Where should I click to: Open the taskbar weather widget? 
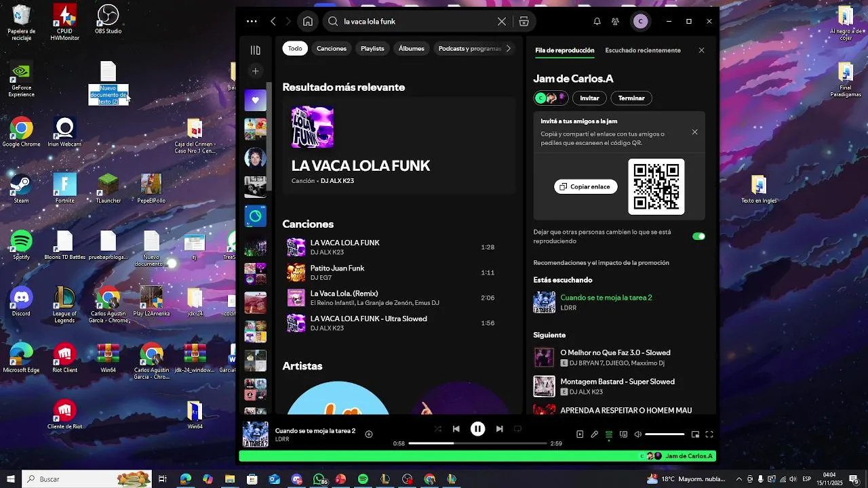tap(685, 479)
